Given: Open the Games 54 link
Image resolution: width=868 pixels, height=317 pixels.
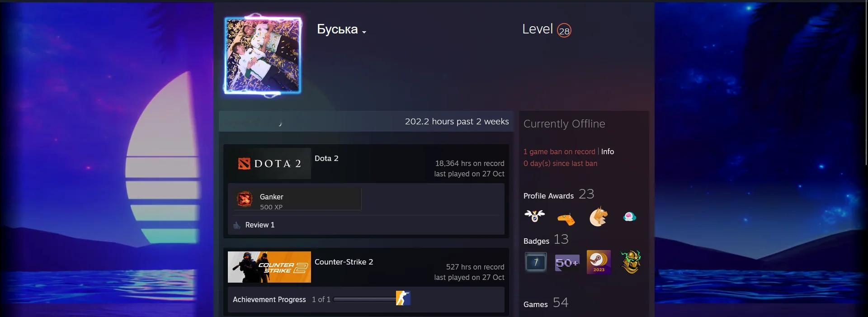Looking at the screenshot, I should click(x=546, y=303).
